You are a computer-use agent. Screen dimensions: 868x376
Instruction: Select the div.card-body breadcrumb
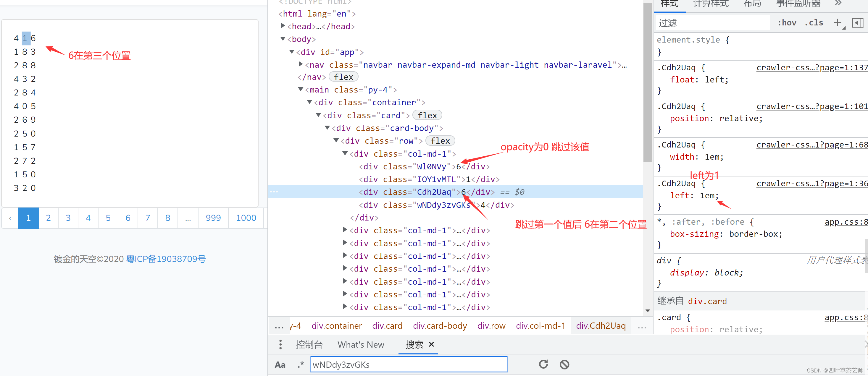440,325
